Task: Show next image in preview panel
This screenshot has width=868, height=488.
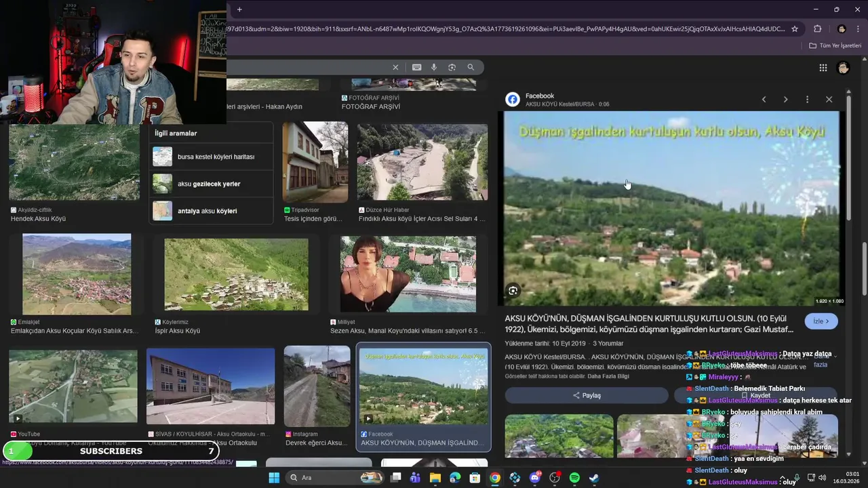Action: pyautogui.click(x=785, y=100)
